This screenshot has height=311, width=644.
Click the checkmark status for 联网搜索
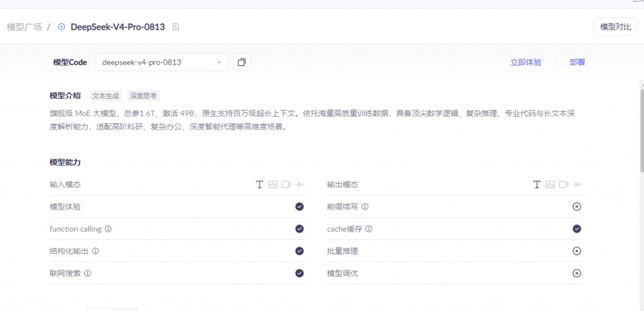[x=299, y=273]
